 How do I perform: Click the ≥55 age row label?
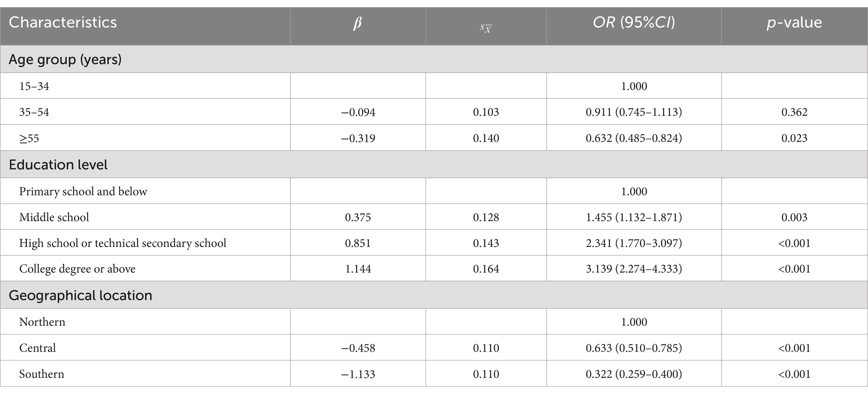pyautogui.click(x=29, y=138)
